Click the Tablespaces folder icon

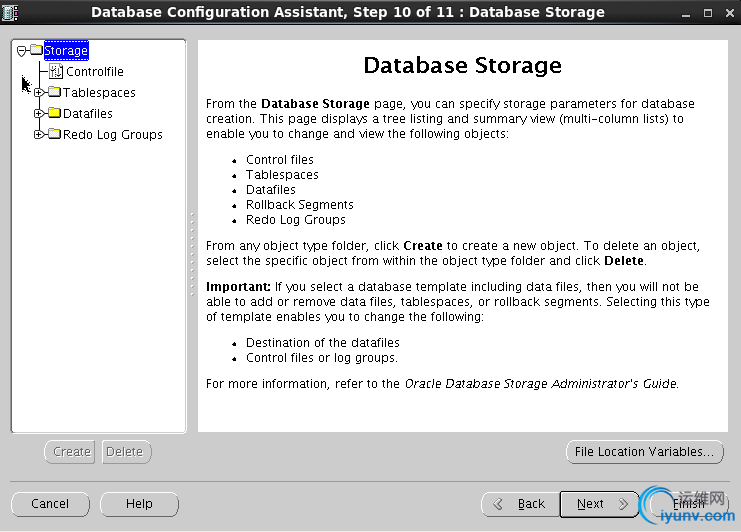coord(54,93)
